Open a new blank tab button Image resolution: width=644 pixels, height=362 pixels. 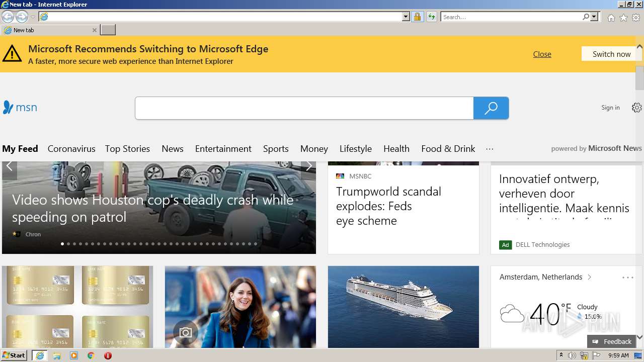pos(108,30)
